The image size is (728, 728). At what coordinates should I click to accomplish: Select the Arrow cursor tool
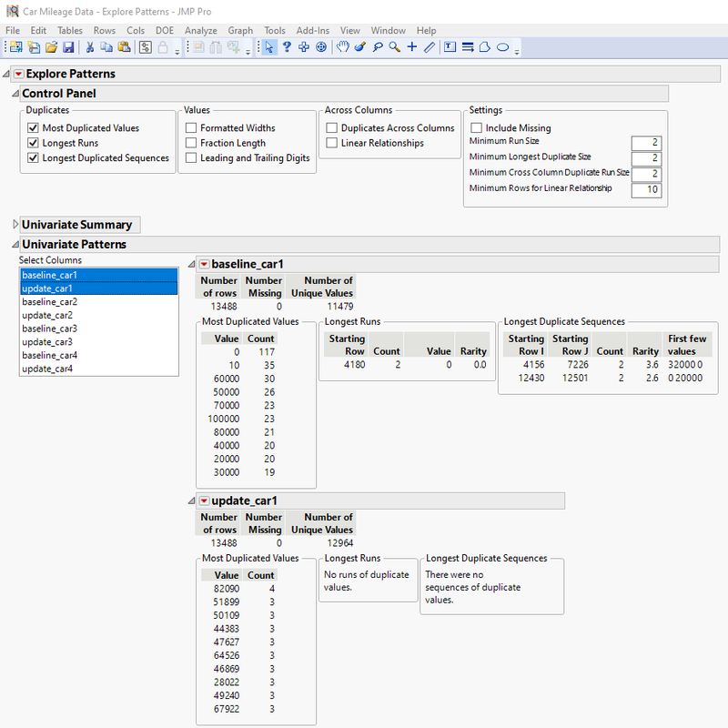point(269,47)
